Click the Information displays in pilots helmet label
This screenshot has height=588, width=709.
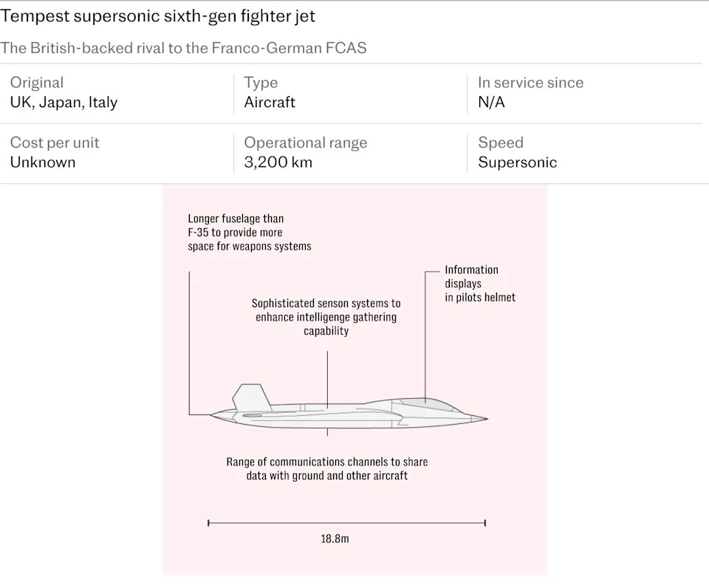coord(480,284)
